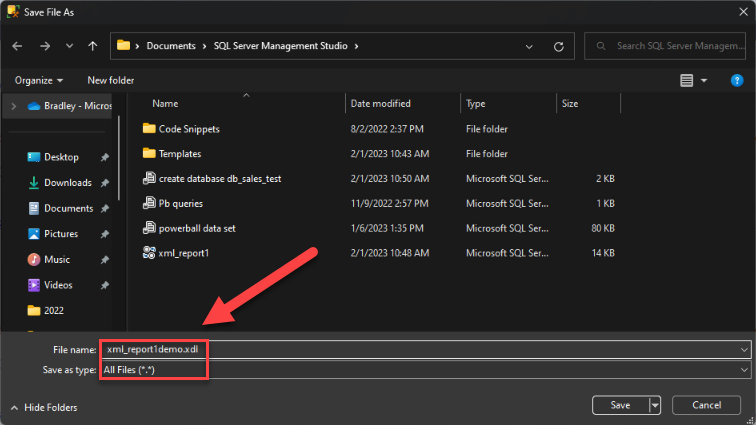Click the Save button
The width and height of the screenshot is (756, 425).
coord(620,405)
